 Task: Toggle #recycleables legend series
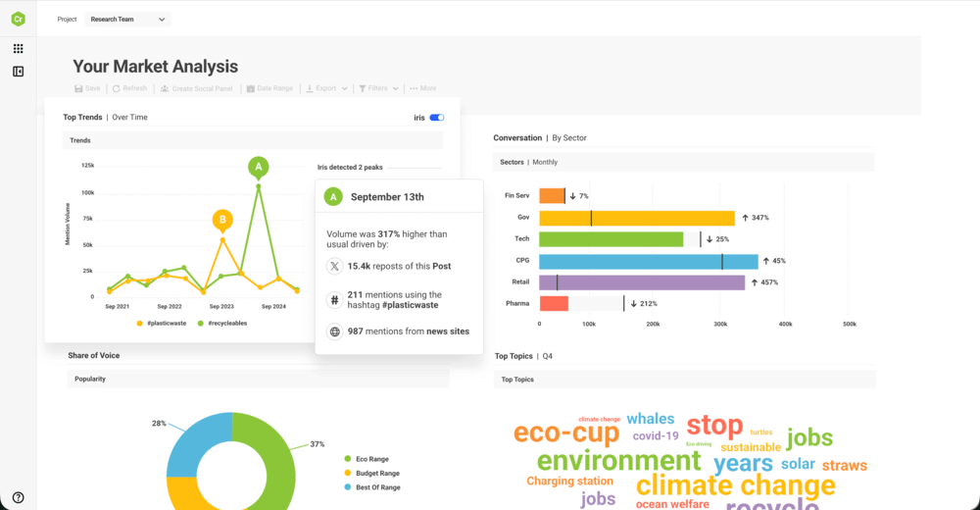pos(221,324)
